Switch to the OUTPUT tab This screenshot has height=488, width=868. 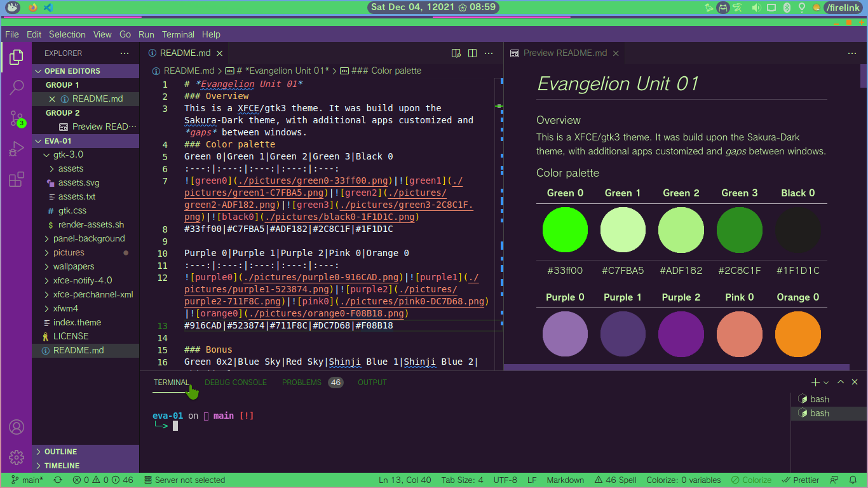point(372,383)
